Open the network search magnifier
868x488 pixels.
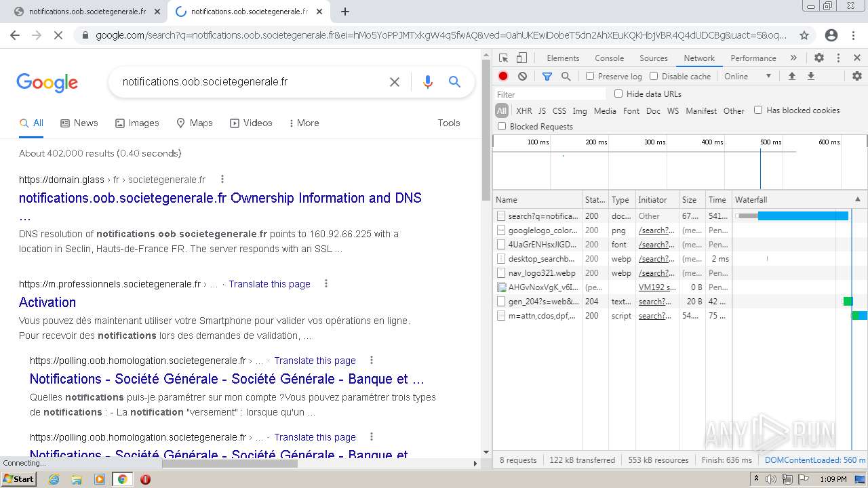tap(566, 77)
